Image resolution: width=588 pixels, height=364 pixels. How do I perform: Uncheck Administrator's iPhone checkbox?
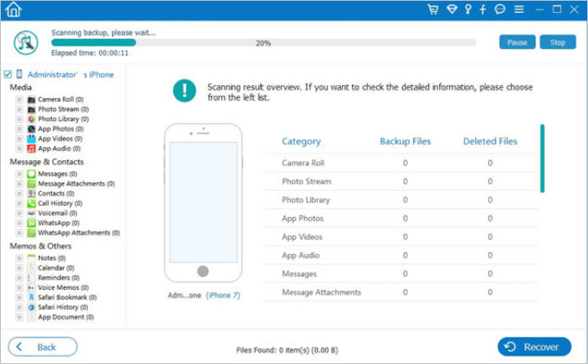[x=8, y=75]
